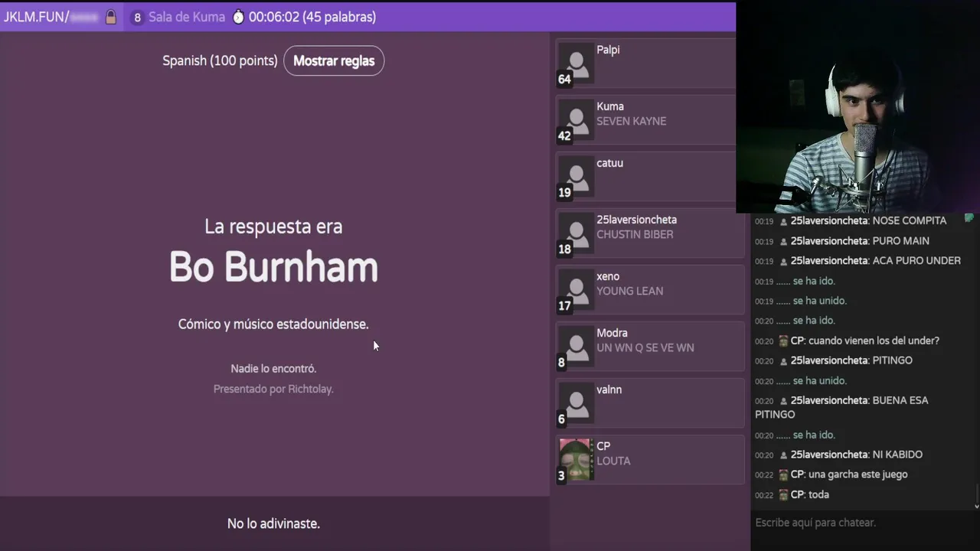Select CP's guess LOUTA
980x551 pixels.
click(613, 461)
